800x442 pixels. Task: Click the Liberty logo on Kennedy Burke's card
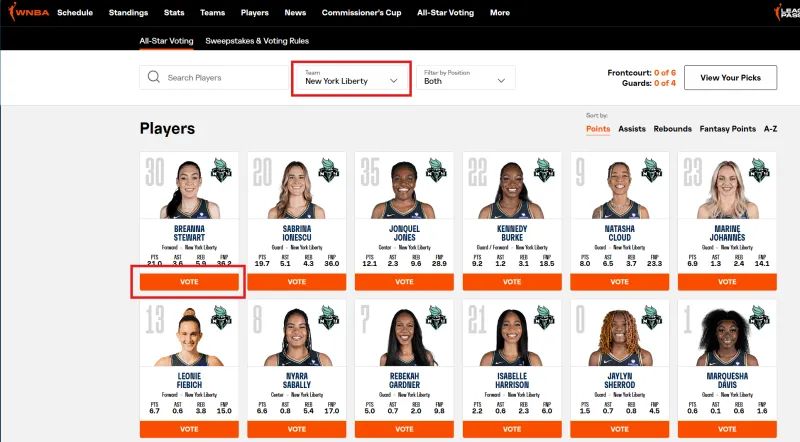544,170
